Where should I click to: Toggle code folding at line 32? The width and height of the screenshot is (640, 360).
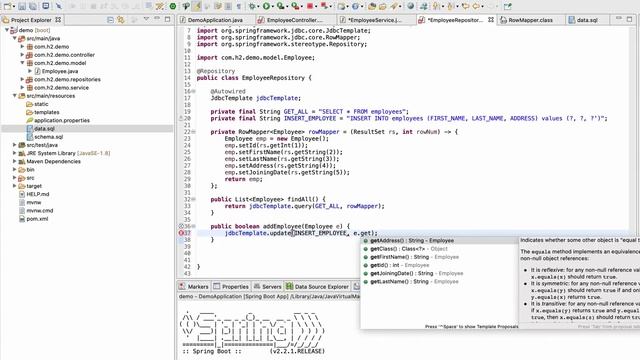click(x=193, y=199)
